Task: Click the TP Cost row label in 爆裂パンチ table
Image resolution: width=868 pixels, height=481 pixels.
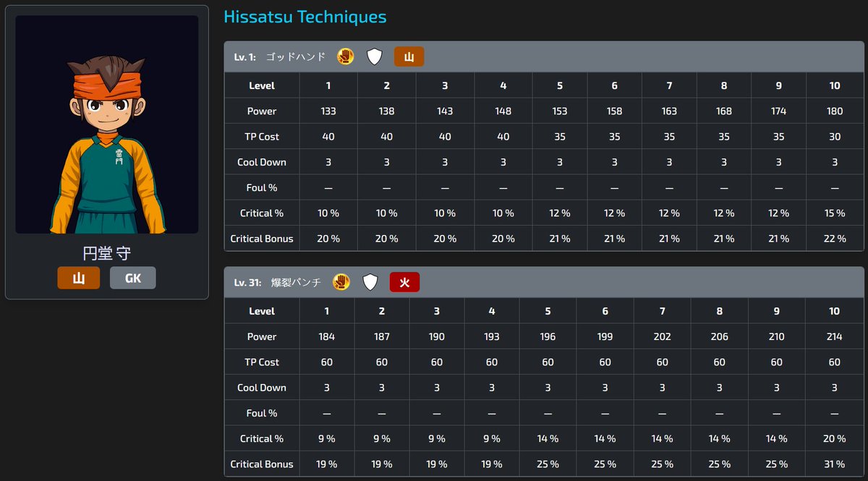Action: [262, 362]
